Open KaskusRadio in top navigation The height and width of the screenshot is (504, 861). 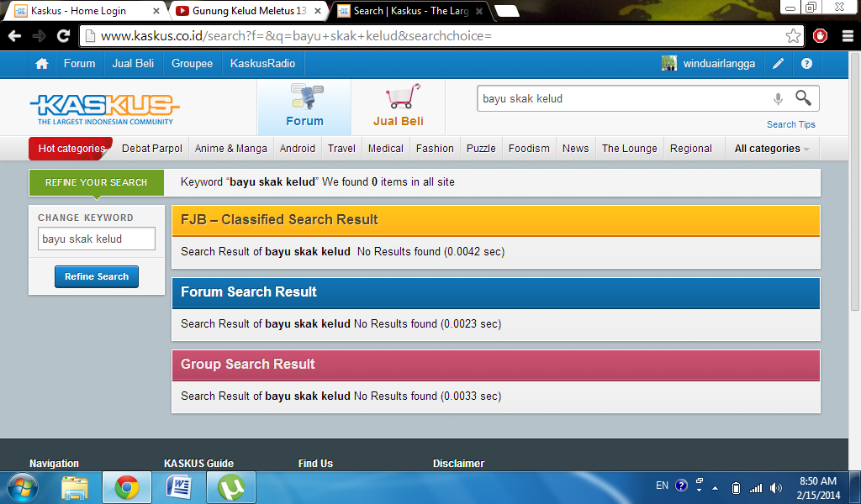(262, 64)
